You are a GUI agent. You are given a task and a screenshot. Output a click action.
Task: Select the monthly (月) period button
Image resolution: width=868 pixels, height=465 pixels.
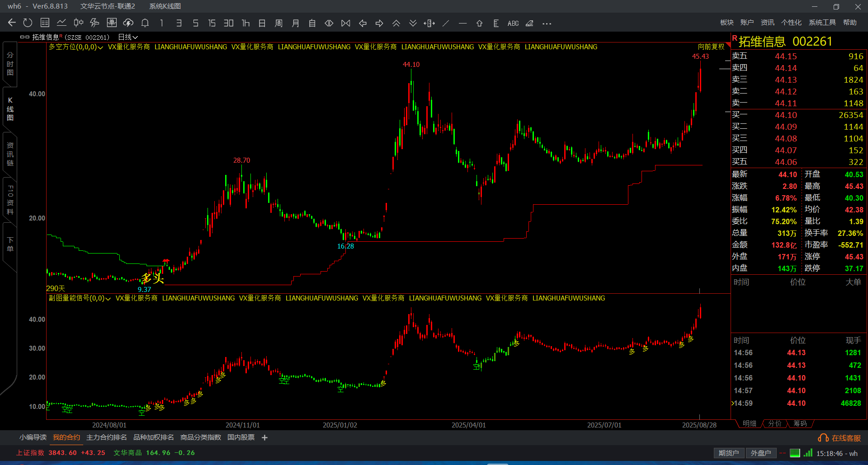pyautogui.click(x=295, y=23)
